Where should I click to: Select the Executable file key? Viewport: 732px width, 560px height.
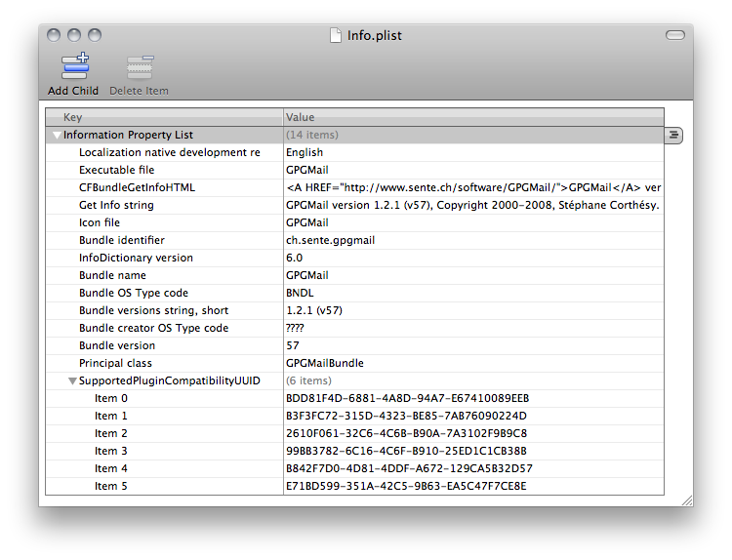[116, 170]
